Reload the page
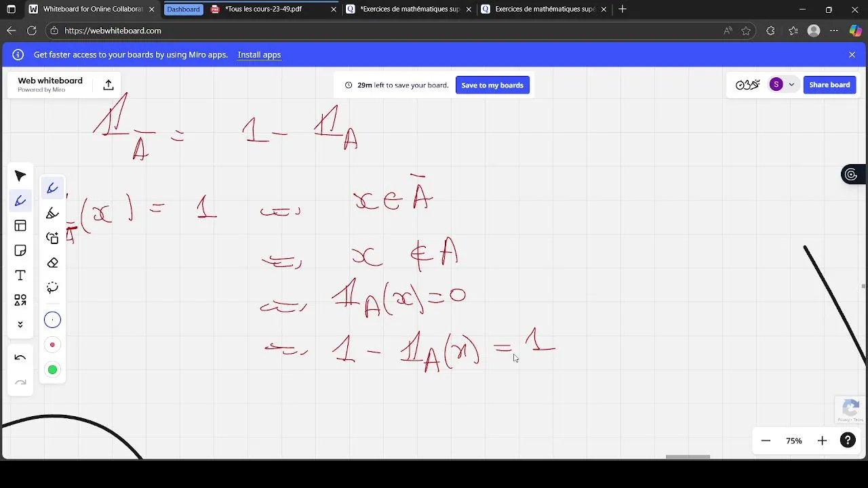868x488 pixels. pyautogui.click(x=32, y=30)
